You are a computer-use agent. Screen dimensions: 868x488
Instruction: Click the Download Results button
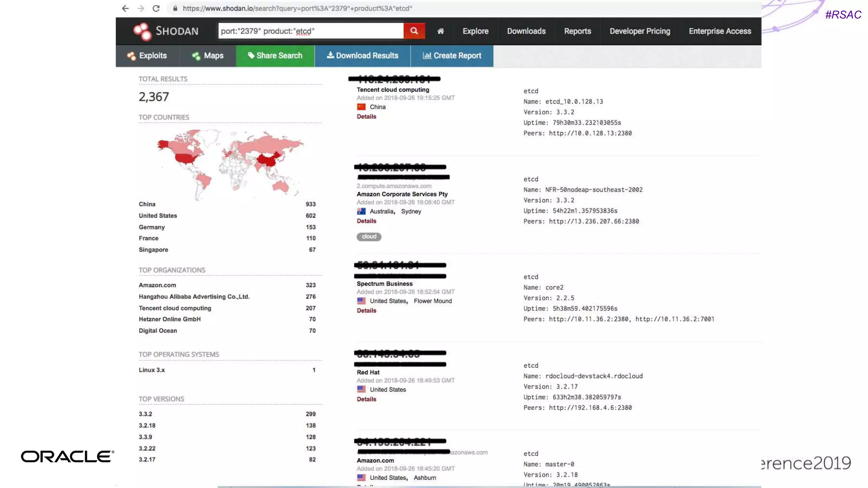point(362,56)
